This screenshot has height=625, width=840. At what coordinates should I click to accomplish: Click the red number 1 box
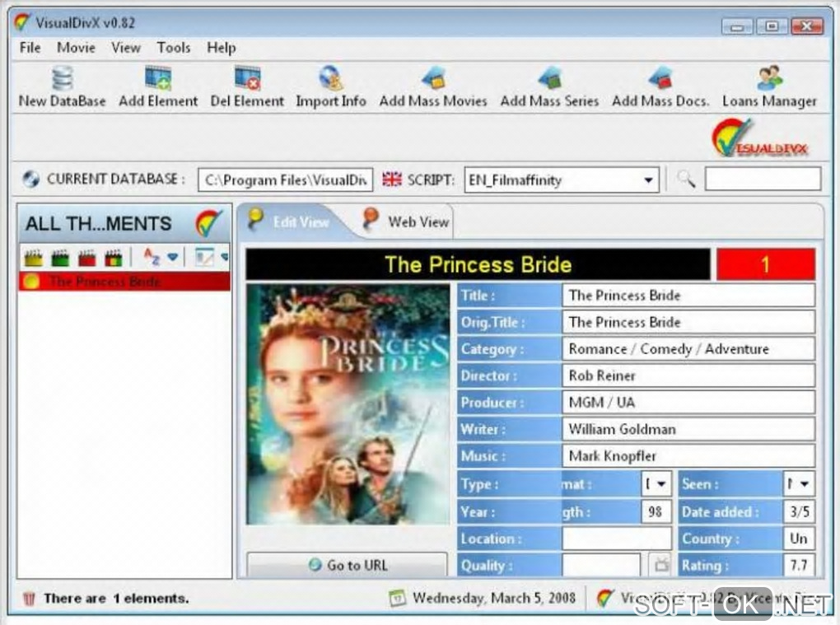766,264
